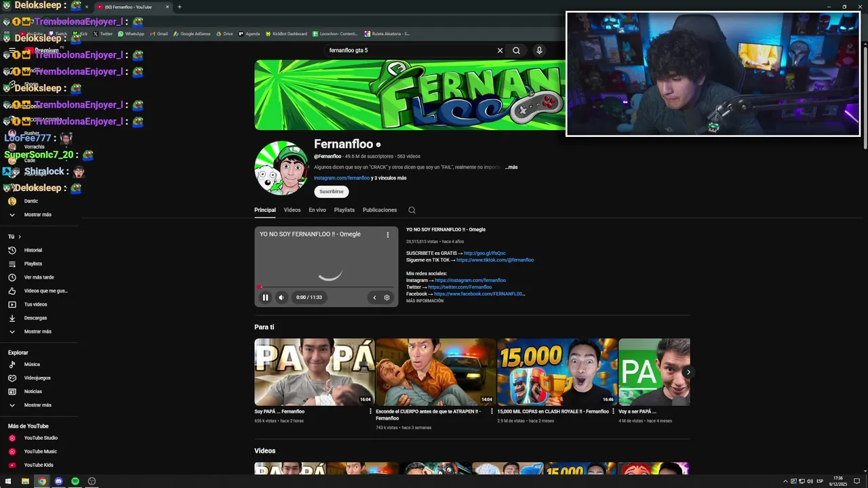The height and width of the screenshot is (488, 868).
Task: Launch YouTube Studio from the sidebar
Action: [41, 438]
